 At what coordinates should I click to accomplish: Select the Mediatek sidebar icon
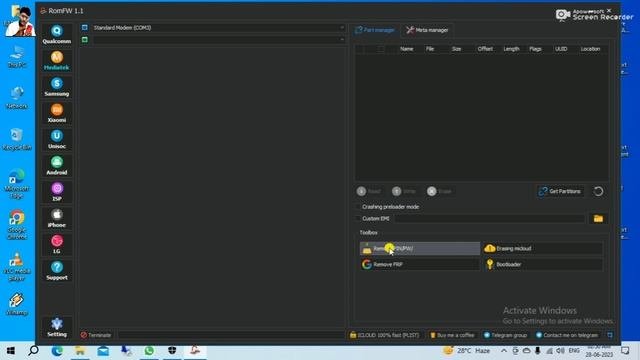(57, 61)
